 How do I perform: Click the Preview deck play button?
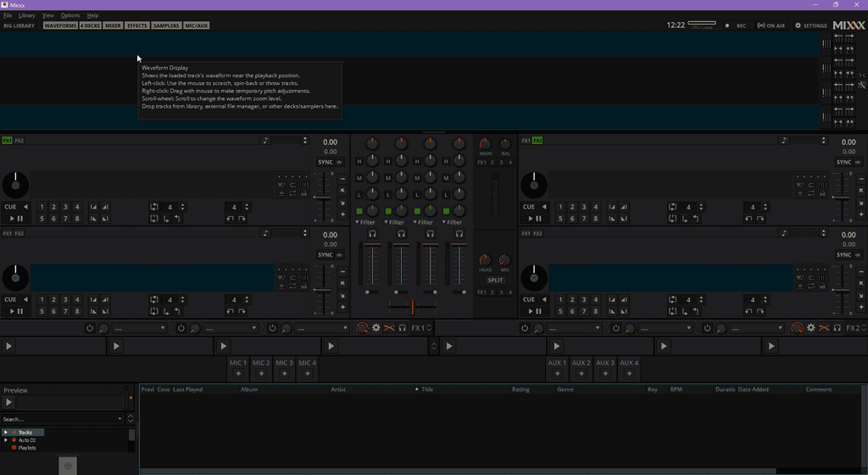(x=8, y=402)
